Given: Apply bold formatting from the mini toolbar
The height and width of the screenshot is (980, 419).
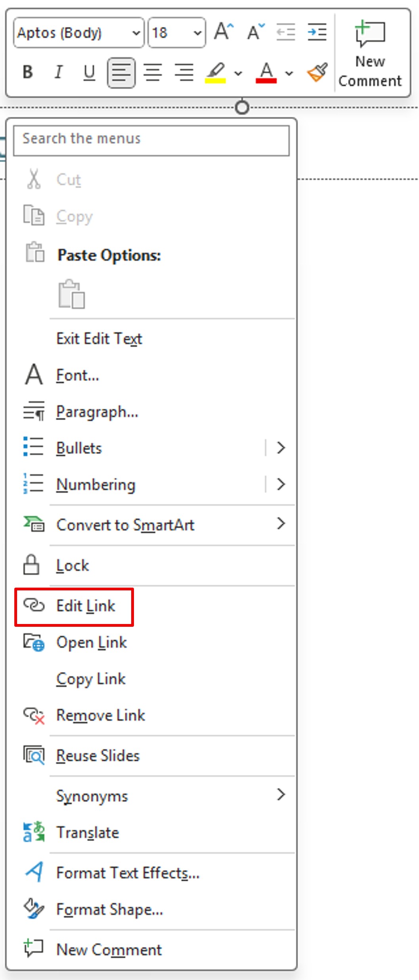Looking at the screenshot, I should tap(28, 72).
